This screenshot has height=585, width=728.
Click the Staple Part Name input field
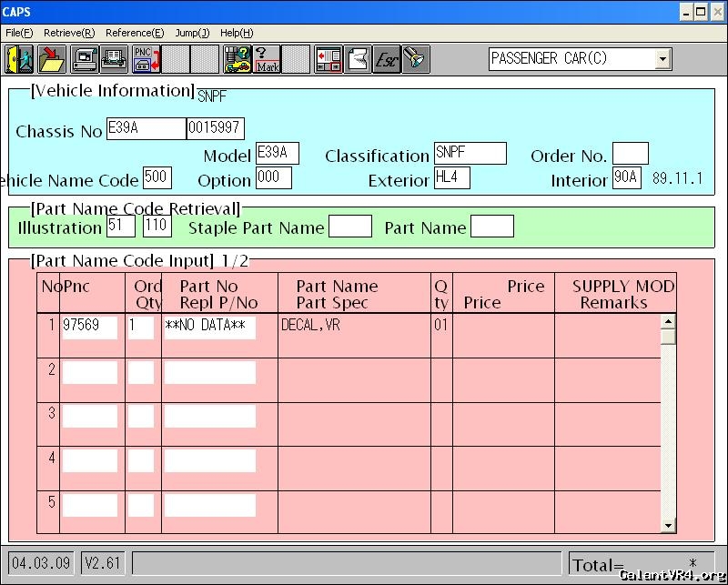[349, 227]
